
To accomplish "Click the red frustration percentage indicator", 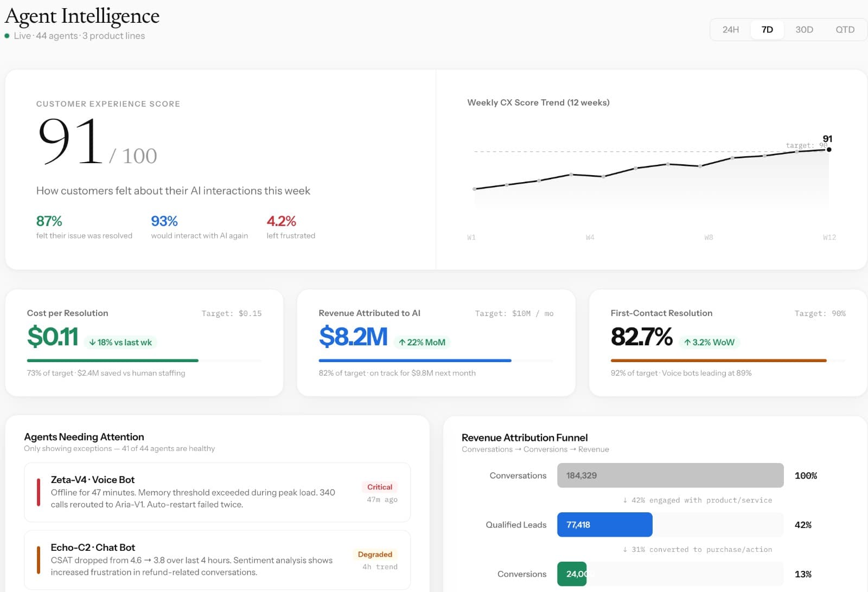I will point(281,221).
